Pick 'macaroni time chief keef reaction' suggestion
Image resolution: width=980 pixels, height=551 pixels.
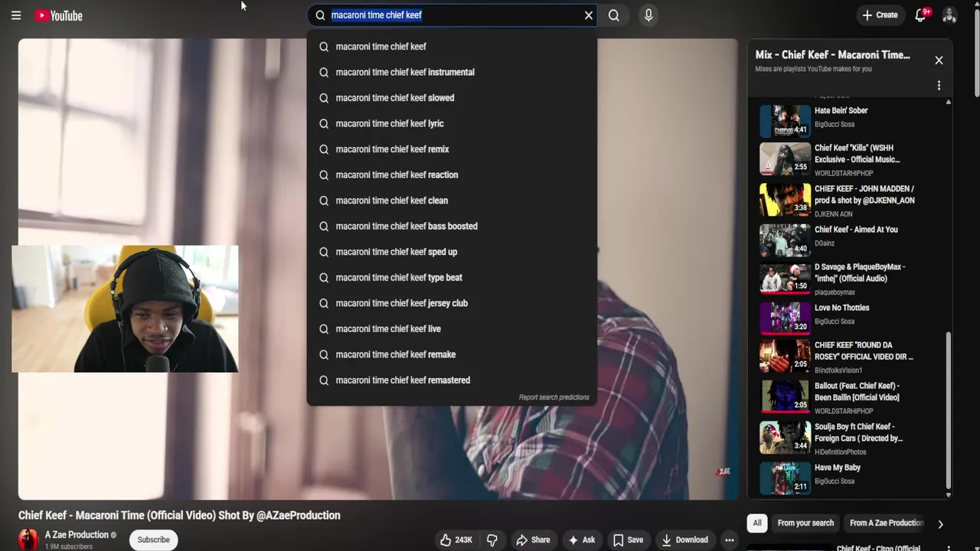pos(452,174)
